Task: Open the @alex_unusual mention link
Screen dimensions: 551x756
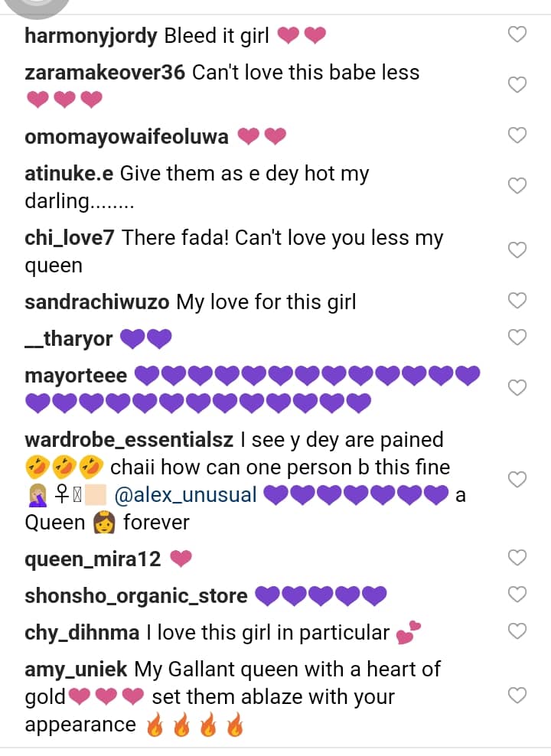Action: [185, 495]
